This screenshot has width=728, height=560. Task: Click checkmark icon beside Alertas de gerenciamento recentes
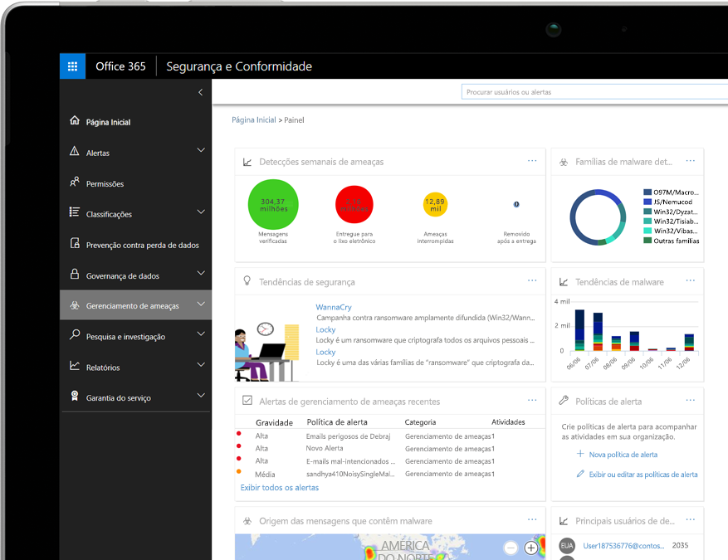(x=247, y=401)
